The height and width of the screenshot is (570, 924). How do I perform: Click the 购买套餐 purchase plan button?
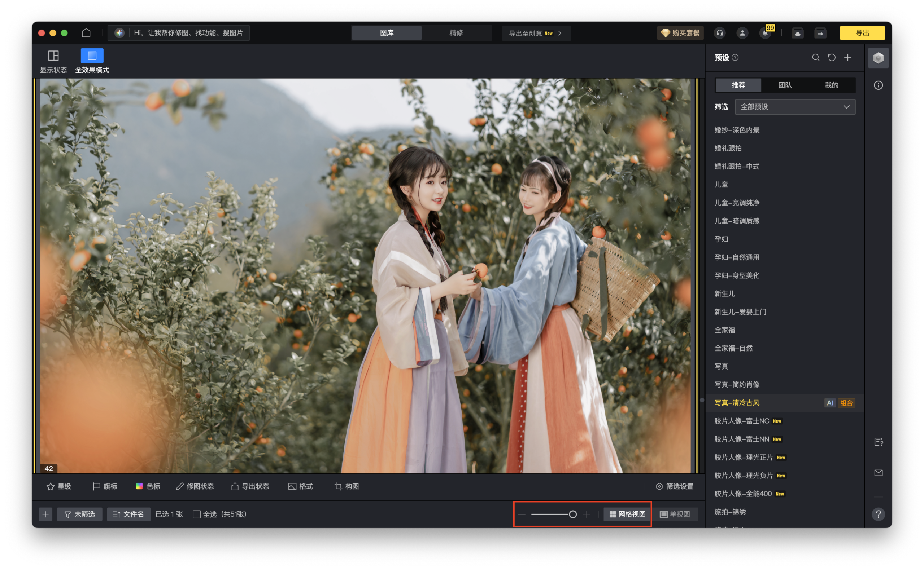[x=680, y=33]
